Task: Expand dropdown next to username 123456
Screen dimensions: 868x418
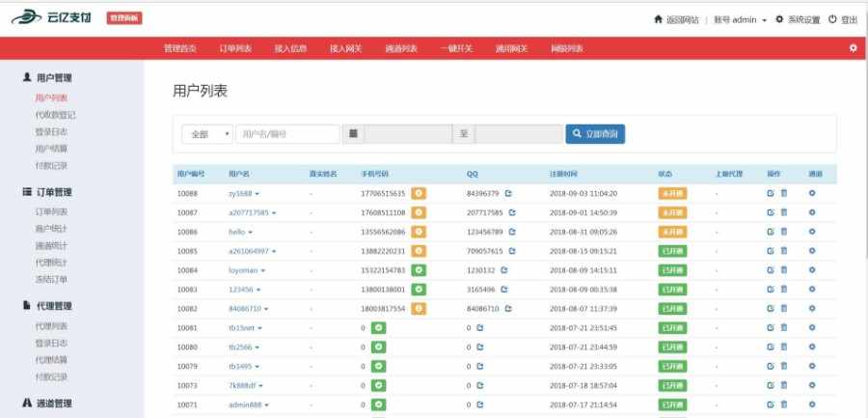Action: (x=258, y=290)
